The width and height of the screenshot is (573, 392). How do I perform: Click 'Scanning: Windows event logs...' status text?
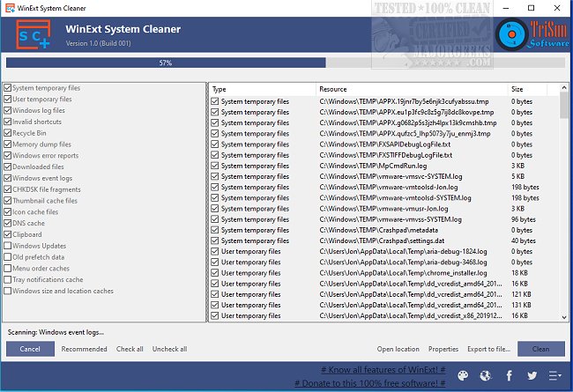pos(56,332)
